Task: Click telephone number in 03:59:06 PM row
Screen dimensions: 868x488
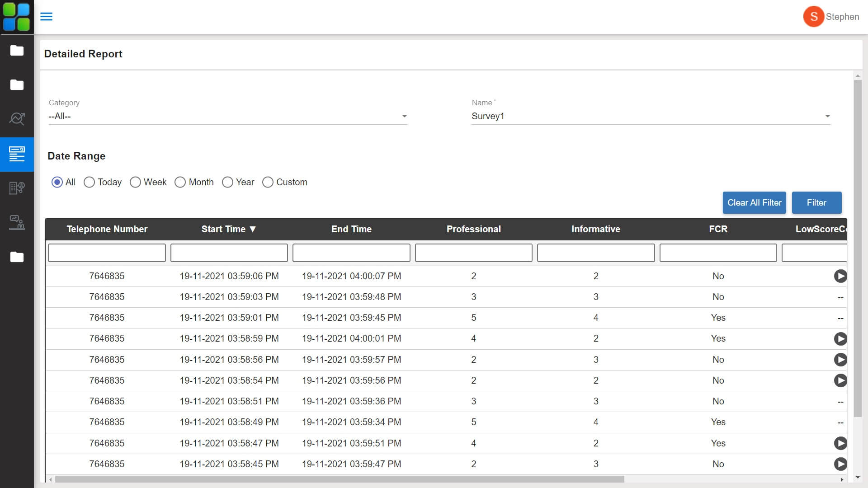Action: pos(107,276)
